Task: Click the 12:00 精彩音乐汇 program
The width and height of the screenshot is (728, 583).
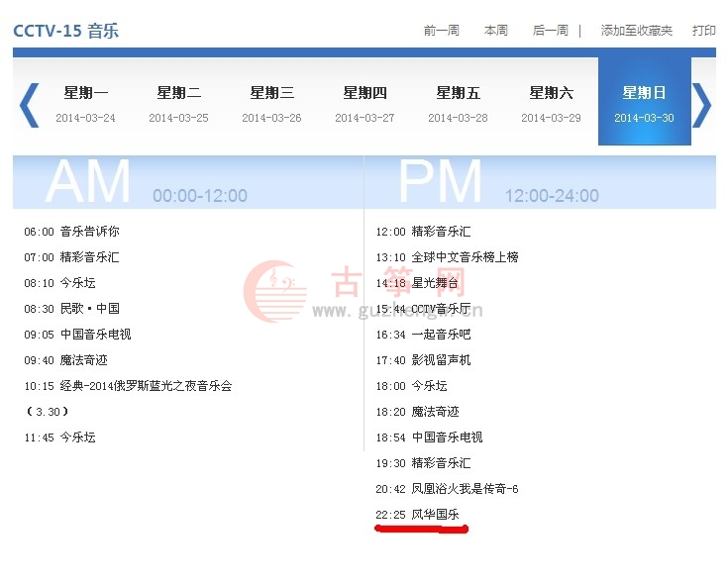Action: coord(424,232)
